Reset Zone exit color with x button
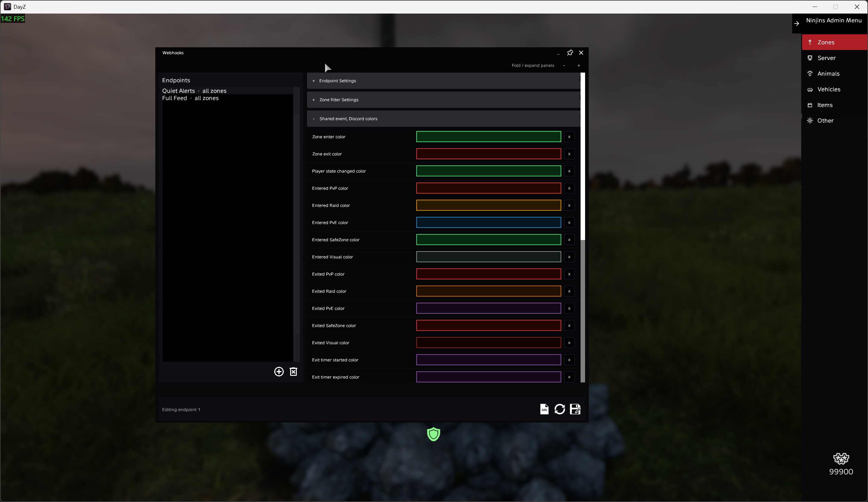The image size is (868, 502). point(569,154)
